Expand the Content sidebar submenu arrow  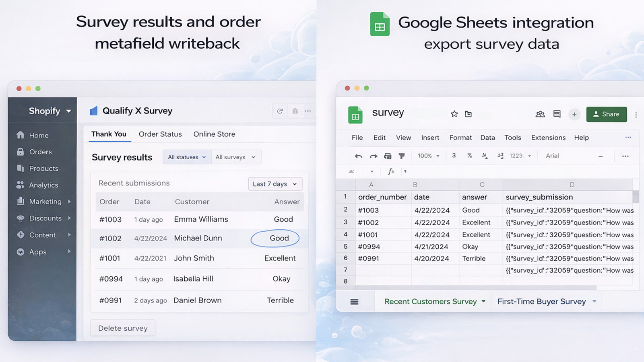point(69,235)
